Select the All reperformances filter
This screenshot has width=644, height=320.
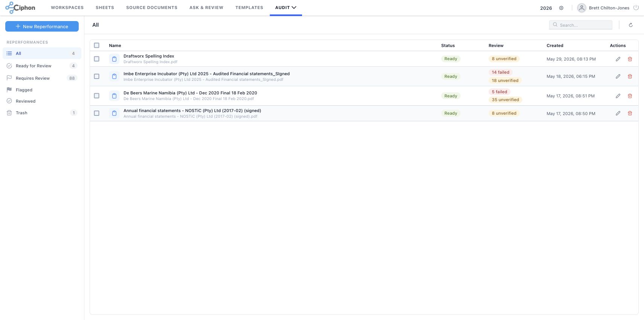click(x=42, y=53)
